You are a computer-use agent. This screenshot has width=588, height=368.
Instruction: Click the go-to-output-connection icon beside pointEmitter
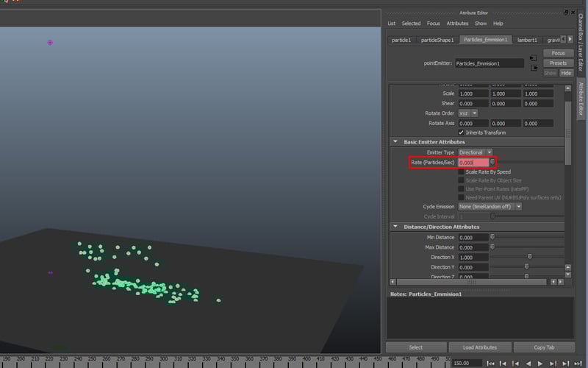(534, 68)
